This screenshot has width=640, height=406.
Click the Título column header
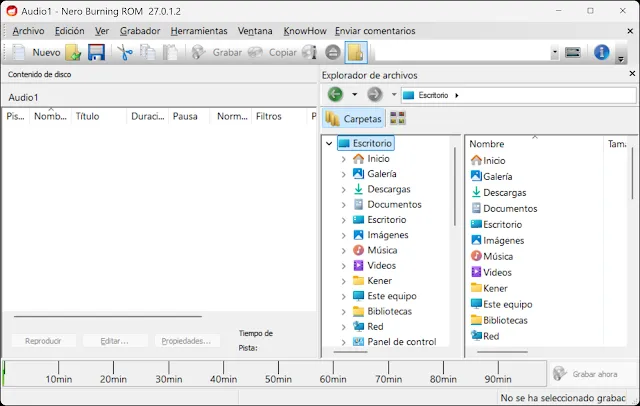pyautogui.click(x=88, y=116)
